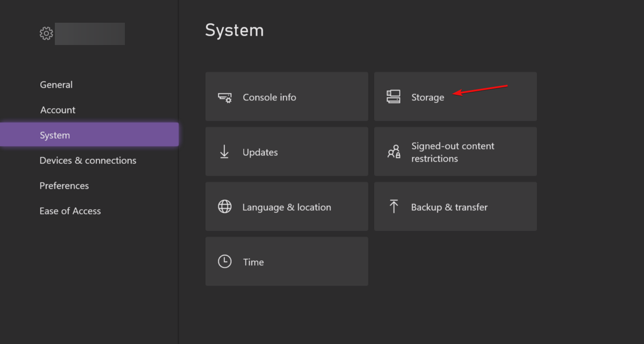
Task: Select the General sidebar entry
Action: click(56, 84)
